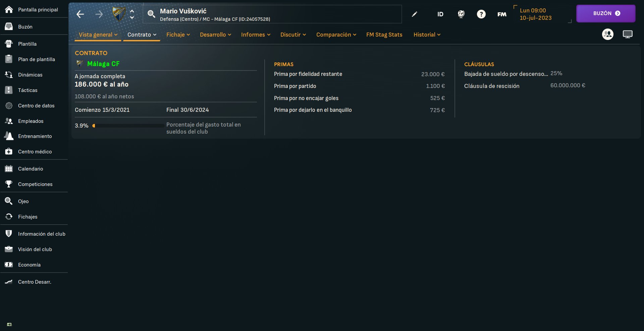Select Prima por fidelidad restante row
The width and height of the screenshot is (644, 331).
pyautogui.click(x=359, y=74)
